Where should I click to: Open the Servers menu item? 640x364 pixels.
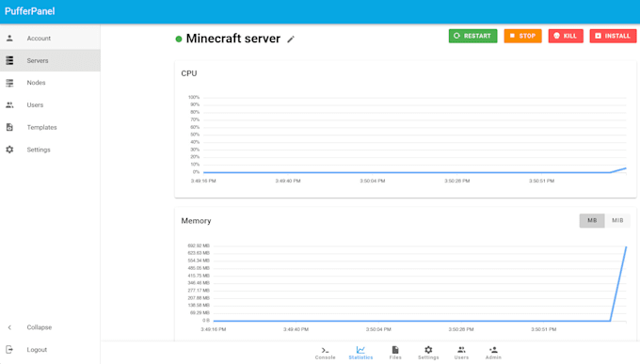50,60
